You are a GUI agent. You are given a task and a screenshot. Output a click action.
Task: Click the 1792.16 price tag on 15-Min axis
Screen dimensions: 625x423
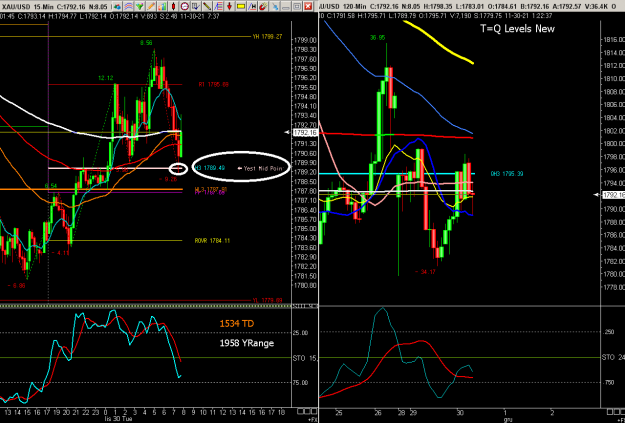306,133
